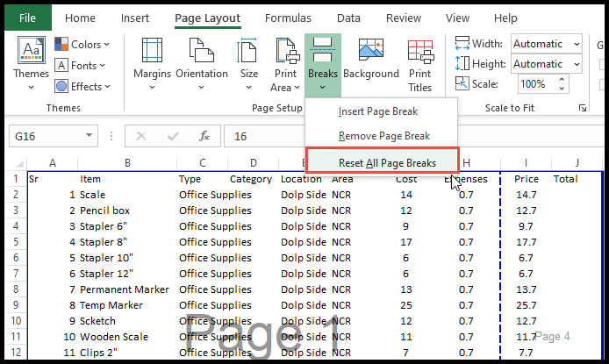Click the Enter checkmark in formula bar
609x364 pixels.
[173, 136]
